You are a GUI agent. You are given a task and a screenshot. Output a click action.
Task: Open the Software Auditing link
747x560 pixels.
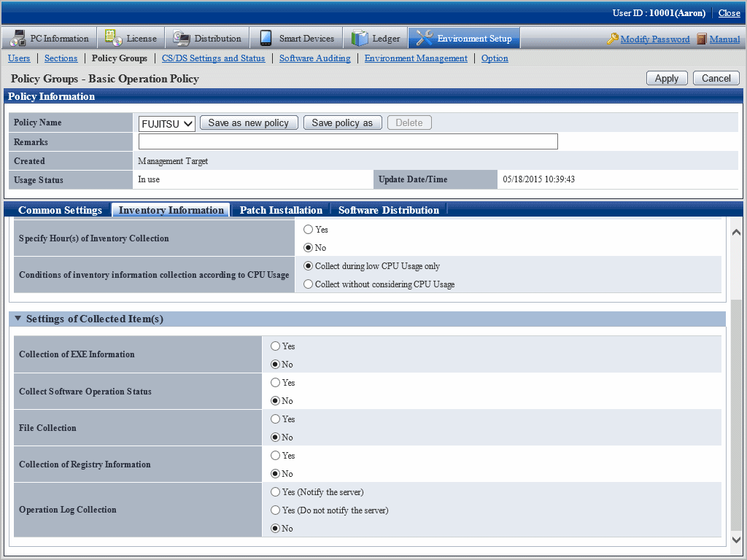click(314, 58)
